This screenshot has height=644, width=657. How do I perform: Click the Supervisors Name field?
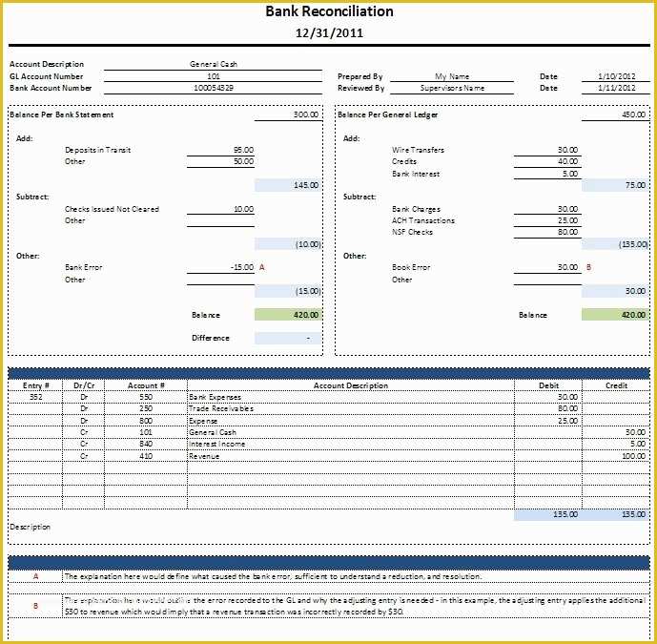452,88
